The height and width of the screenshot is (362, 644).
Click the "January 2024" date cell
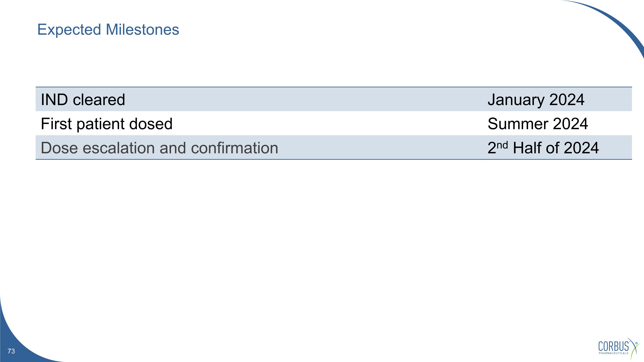[x=536, y=100]
